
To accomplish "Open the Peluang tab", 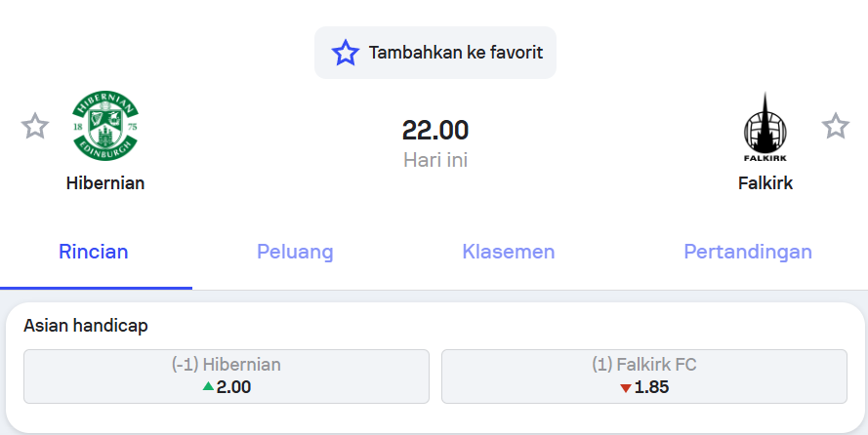I will (295, 252).
